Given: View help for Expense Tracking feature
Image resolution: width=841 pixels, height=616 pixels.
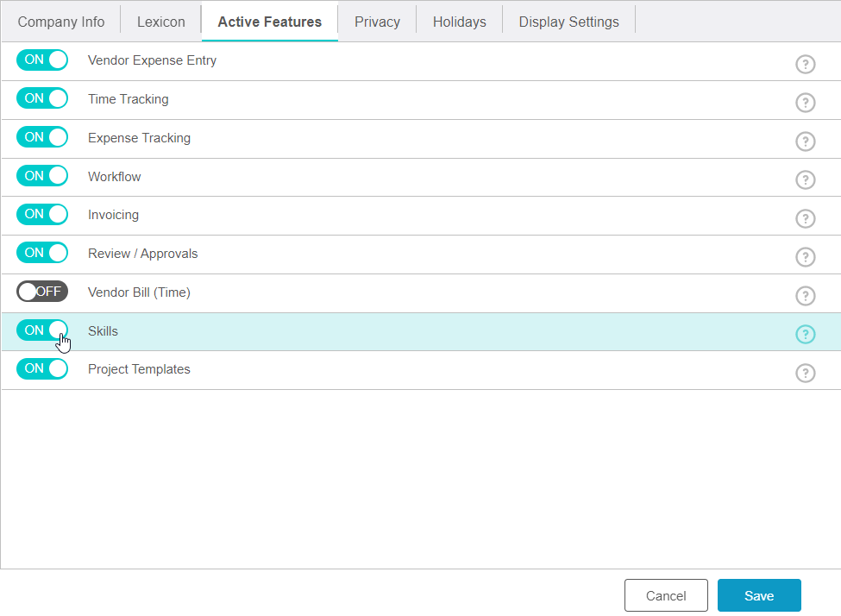Looking at the screenshot, I should [x=805, y=141].
